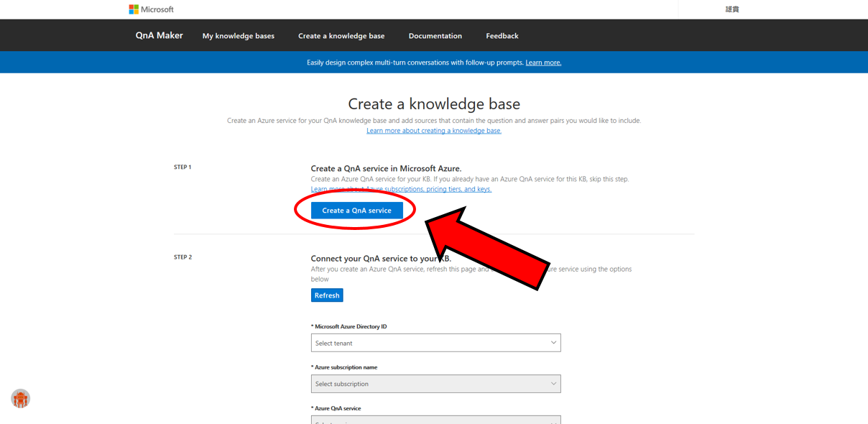Image resolution: width=868 pixels, height=424 pixels.
Task: Go to the QnA Maker home link
Action: [x=160, y=35]
